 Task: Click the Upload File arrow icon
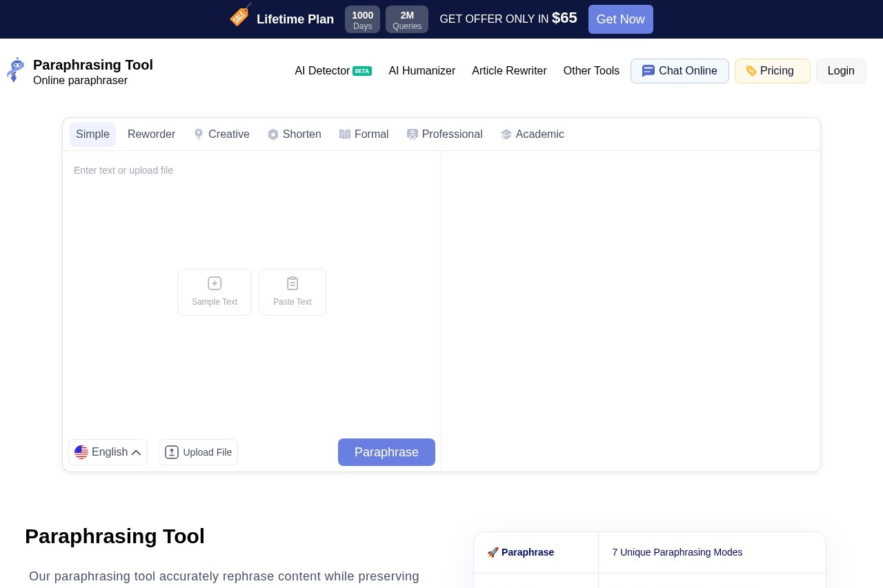point(172,452)
